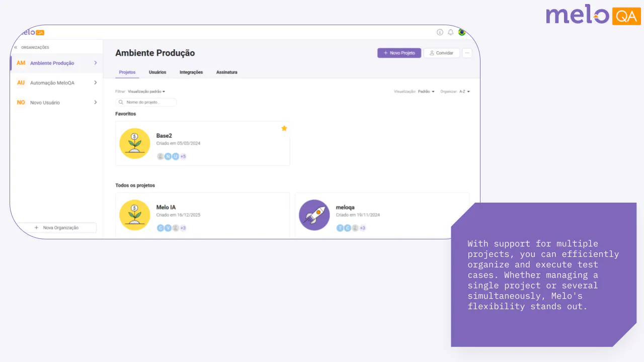Click the Favoritos section heading
The height and width of the screenshot is (362, 644).
coord(126,114)
